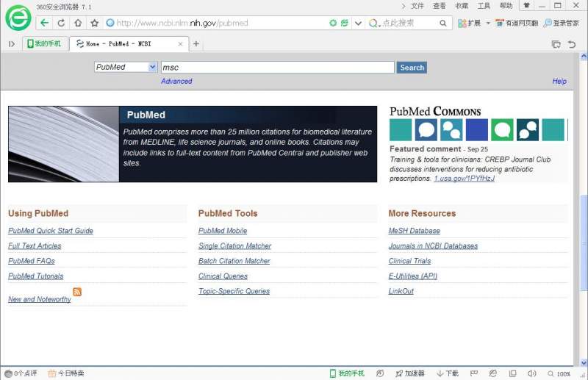Open the tab list window icon
This screenshot has height=380, width=588.
(x=556, y=44)
